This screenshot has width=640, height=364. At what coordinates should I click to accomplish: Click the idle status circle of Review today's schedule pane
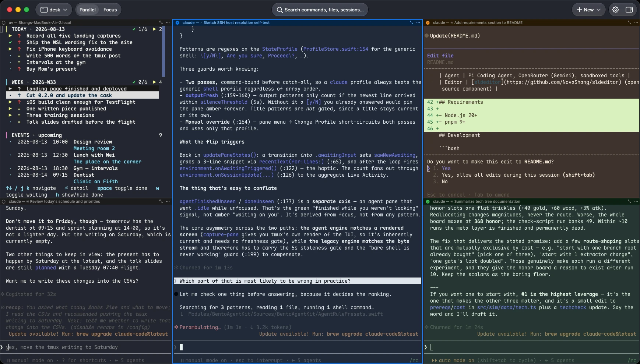3,201
